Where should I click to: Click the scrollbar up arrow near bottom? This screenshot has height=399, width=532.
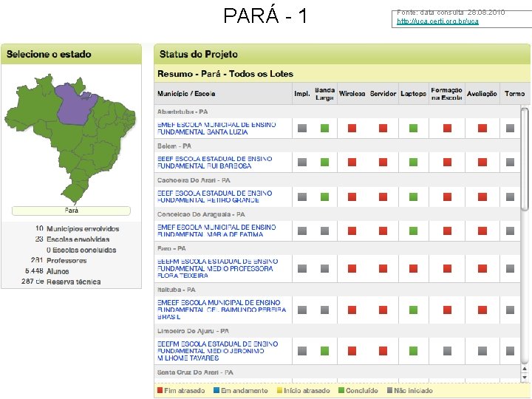(x=525, y=369)
